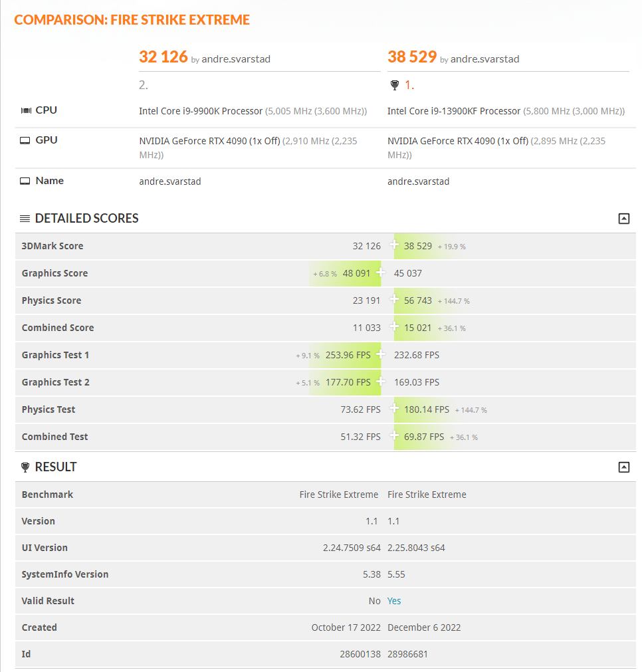Open andre.svarstad profile beside 38 529 score

click(484, 59)
